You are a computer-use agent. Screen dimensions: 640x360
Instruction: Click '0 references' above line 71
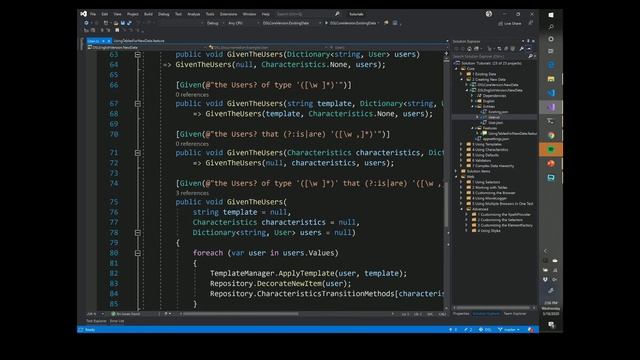[192, 144]
